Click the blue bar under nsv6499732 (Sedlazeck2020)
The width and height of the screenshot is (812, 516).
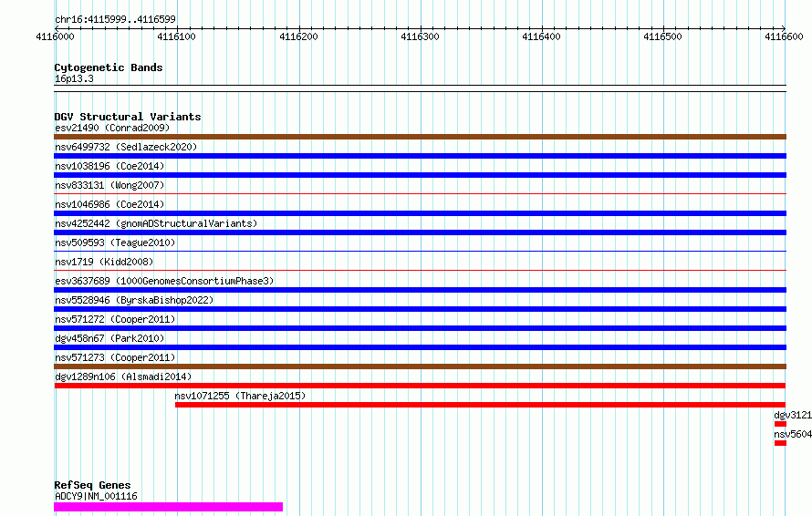pos(420,156)
